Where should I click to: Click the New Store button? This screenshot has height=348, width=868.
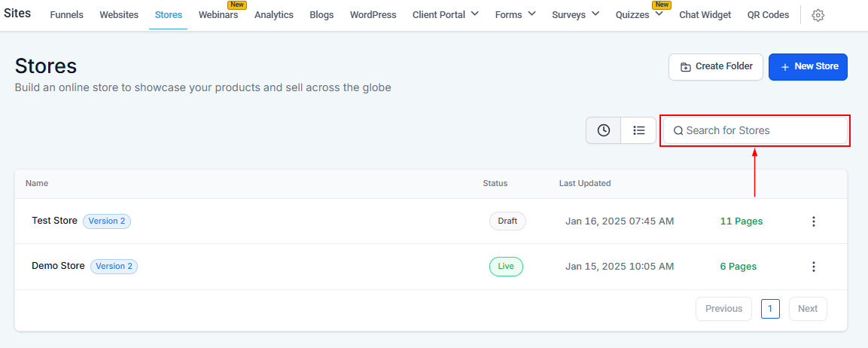(808, 66)
